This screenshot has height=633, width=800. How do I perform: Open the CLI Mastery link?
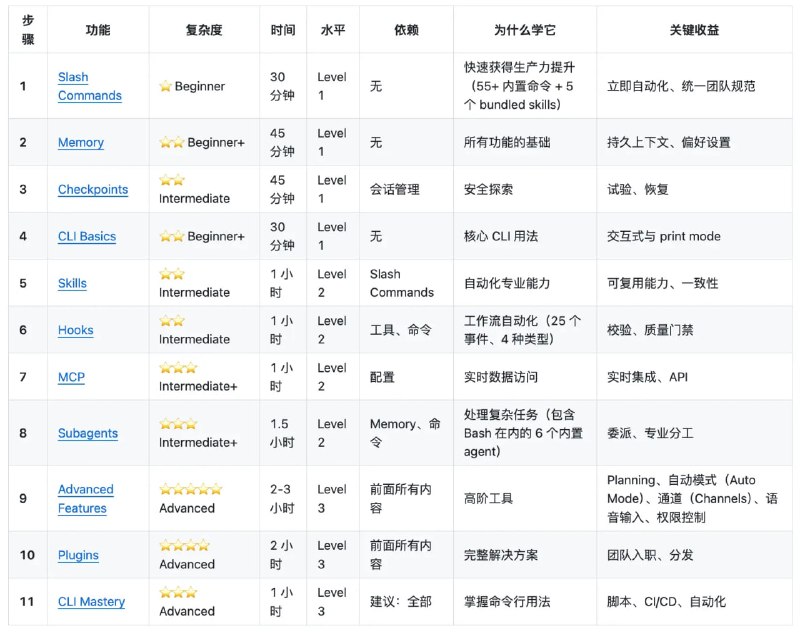pyautogui.click(x=91, y=602)
